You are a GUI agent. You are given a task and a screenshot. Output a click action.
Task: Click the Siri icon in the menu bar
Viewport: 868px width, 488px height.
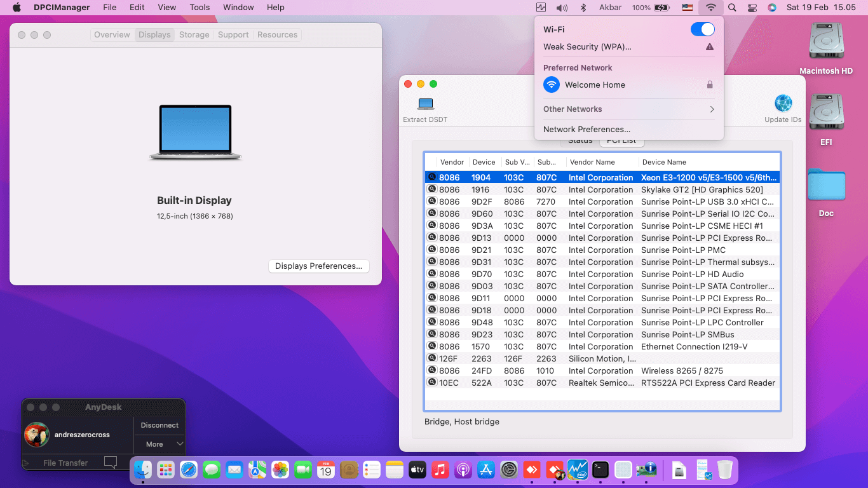point(772,8)
